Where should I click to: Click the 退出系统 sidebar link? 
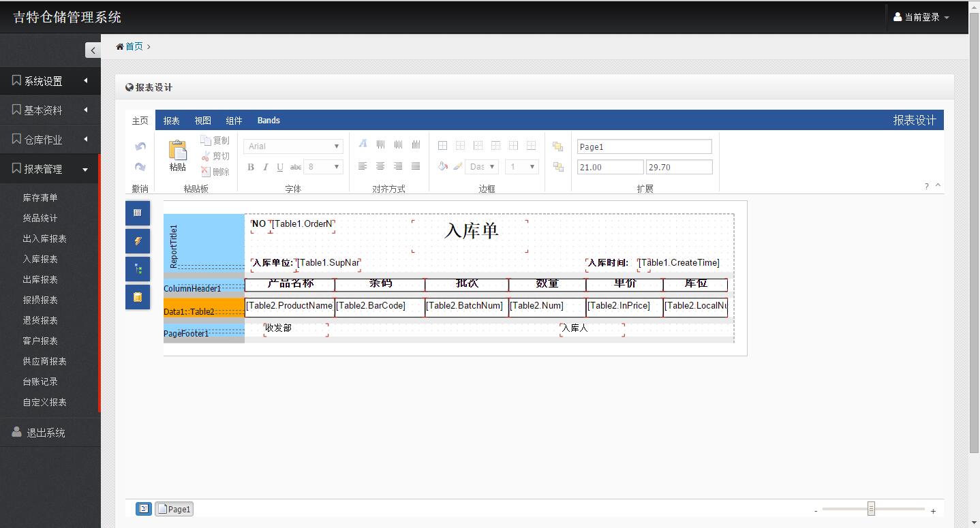point(46,433)
